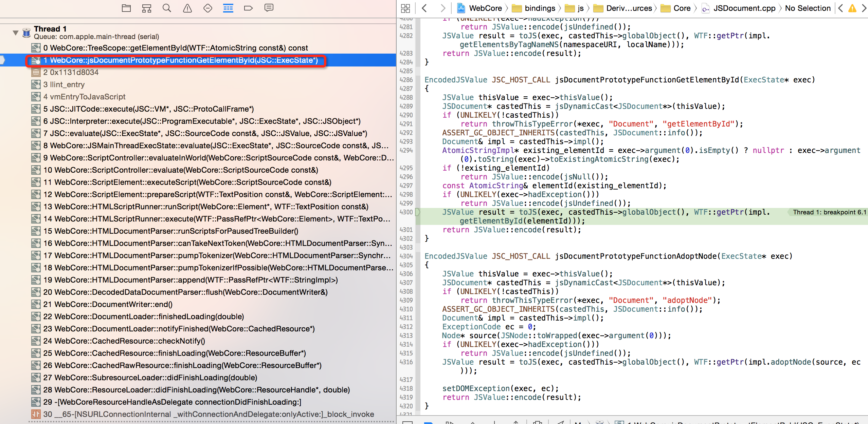Viewport: 868px width, 424px height.
Task: Open the Find navigator magnifier icon
Action: point(167,8)
